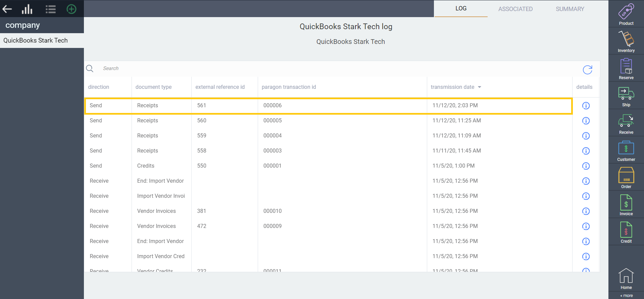
Task: Open the Product module
Action: click(626, 14)
